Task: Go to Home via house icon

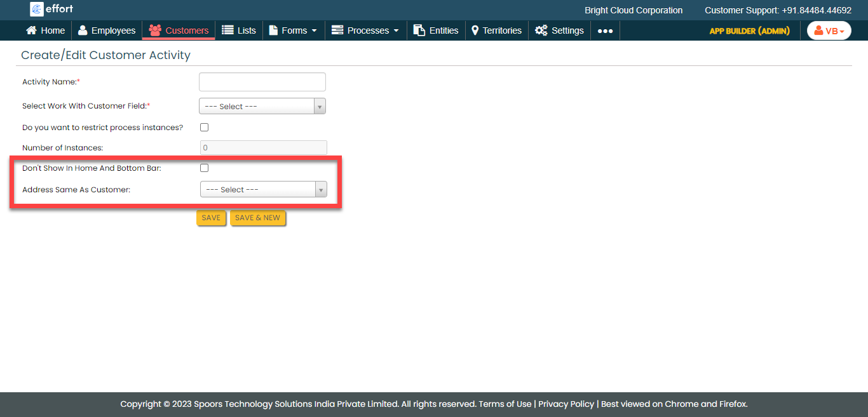Action: point(31,30)
